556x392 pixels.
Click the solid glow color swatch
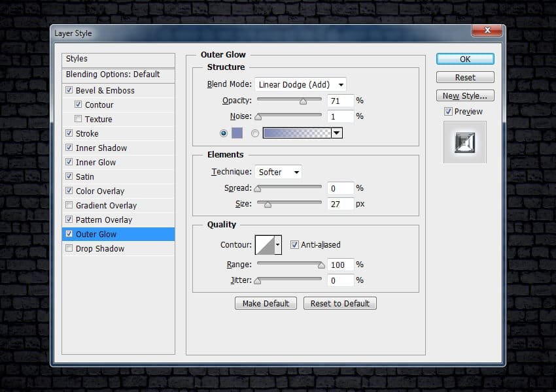click(x=237, y=133)
